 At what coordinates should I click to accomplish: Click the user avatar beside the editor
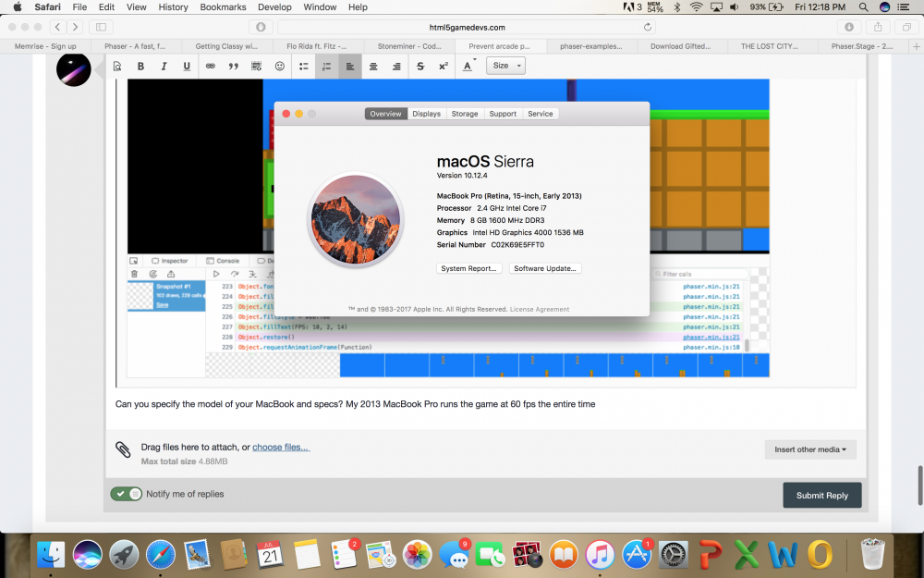[74, 69]
